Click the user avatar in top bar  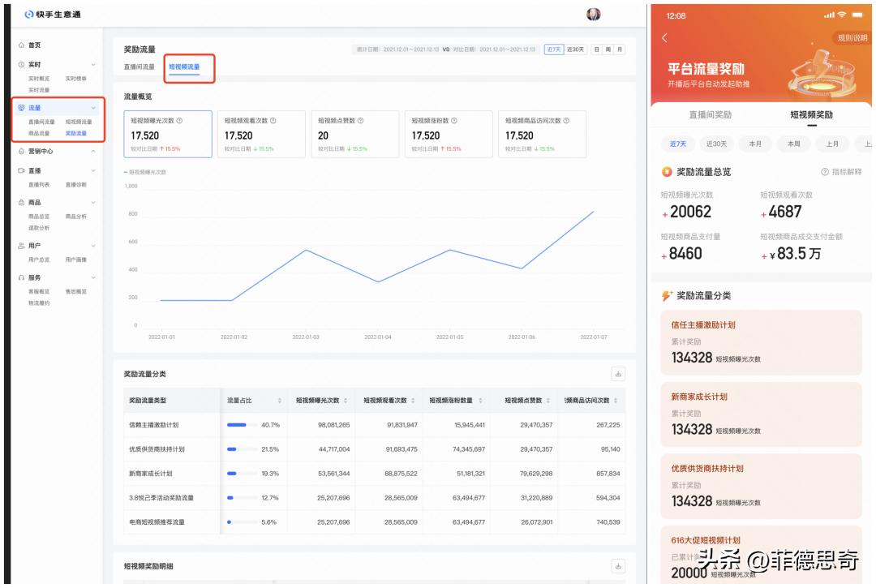(593, 15)
